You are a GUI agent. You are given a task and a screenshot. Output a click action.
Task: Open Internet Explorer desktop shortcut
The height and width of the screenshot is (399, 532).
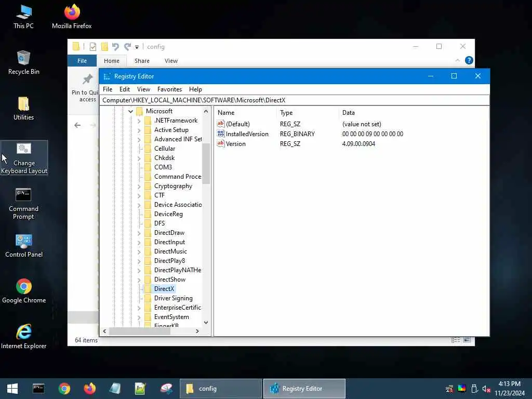tap(24, 337)
